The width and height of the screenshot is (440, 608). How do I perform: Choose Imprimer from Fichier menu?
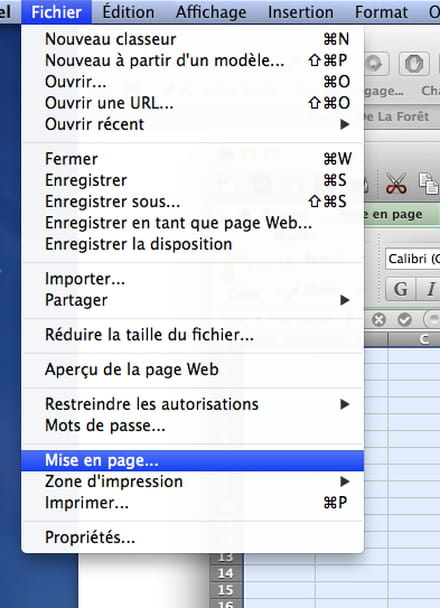[193, 503]
